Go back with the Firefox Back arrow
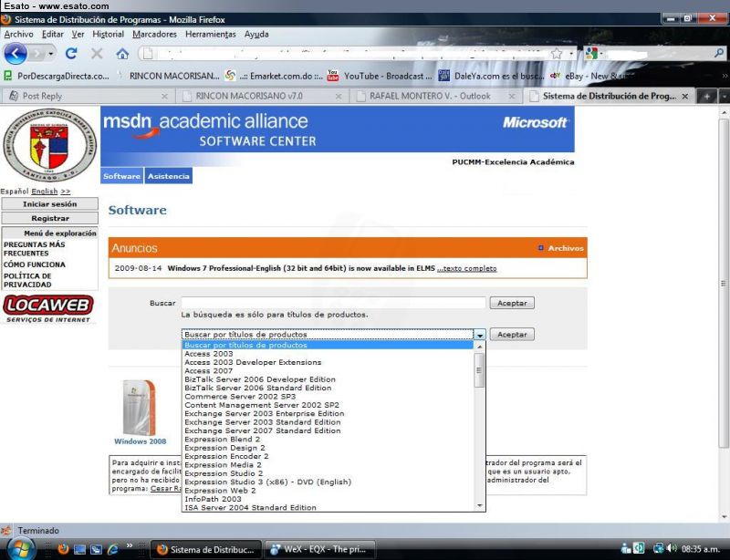 pos(16,54)
